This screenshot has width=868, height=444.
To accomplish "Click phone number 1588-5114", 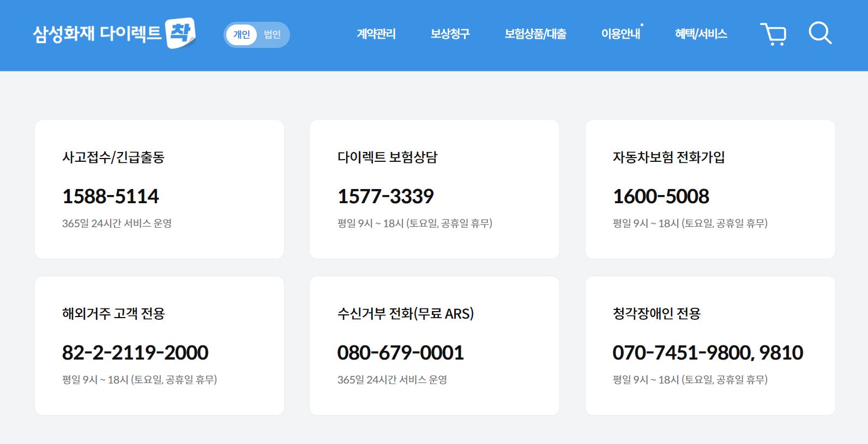I will click(111, 196).
